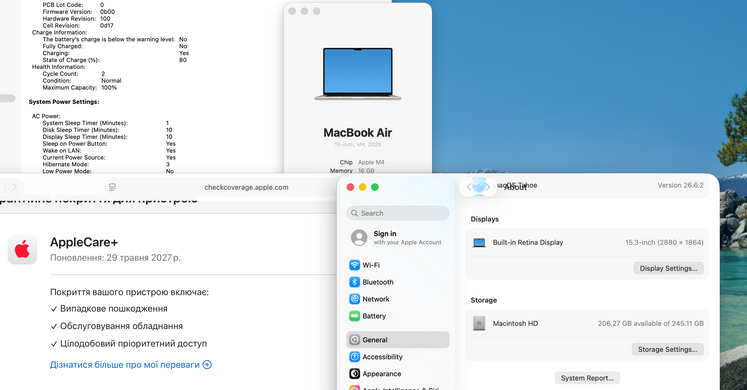Viewport: 747px width, 390px height.
Task: Click the page settings icon in Safari address bar
Action: coord(112,187)
